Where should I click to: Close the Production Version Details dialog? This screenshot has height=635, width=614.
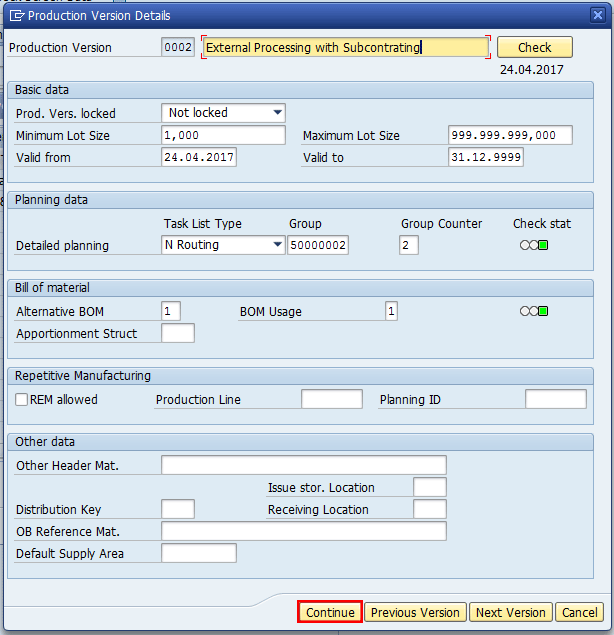pos(598,15)
